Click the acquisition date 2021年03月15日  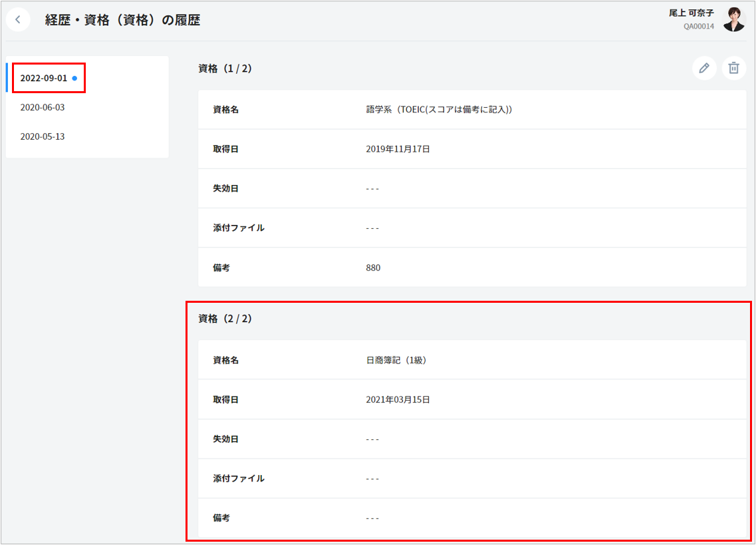pyautogui.click(x=398, y=400)
